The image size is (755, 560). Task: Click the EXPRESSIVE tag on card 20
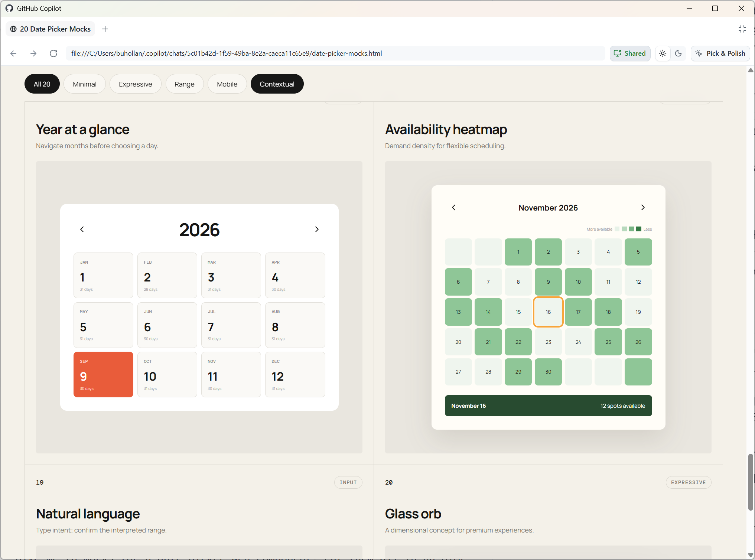(688, 482)
